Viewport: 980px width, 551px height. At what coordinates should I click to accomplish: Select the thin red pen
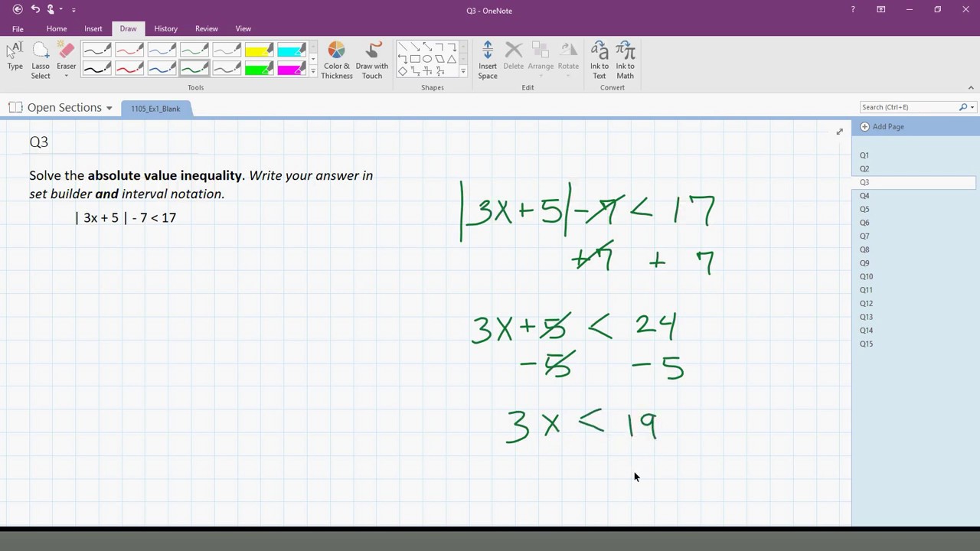[x=129, y=51]
